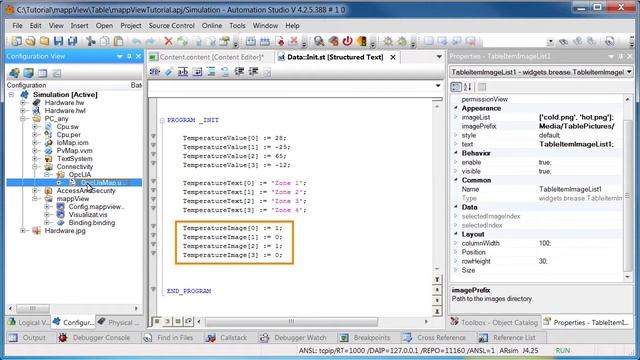This screenshot has width=640, height=360.
Task: Open the Online menu
Action: point(212,25)
